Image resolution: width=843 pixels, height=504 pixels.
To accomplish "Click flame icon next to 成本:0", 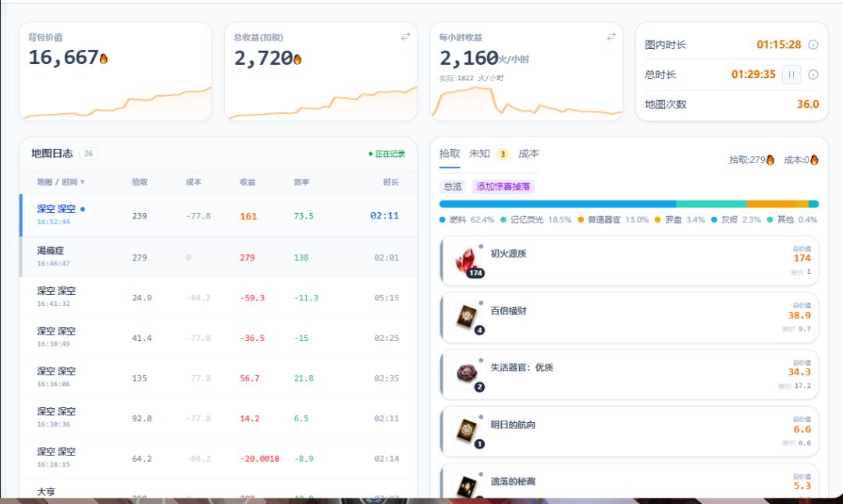I will 814,160.
